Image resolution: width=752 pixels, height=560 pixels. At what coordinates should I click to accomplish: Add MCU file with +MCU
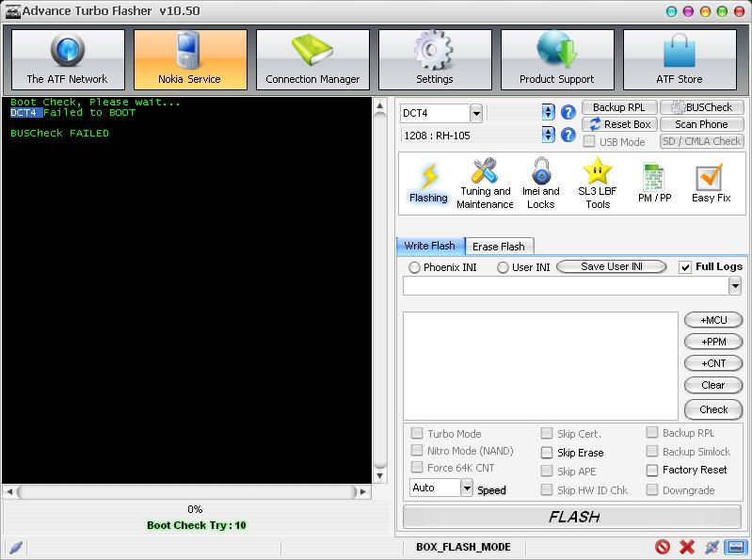coord(713,320)
